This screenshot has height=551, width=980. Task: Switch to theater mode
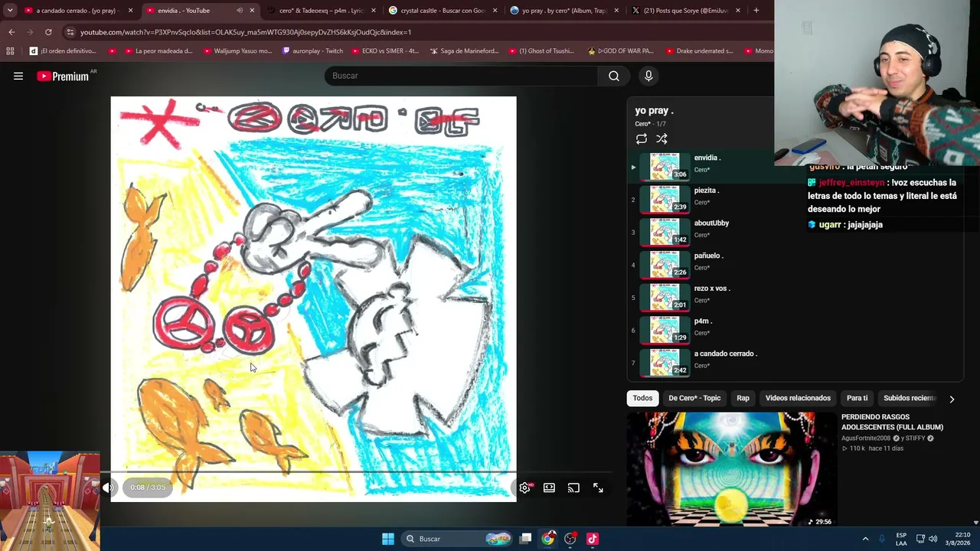coord(549,487)
